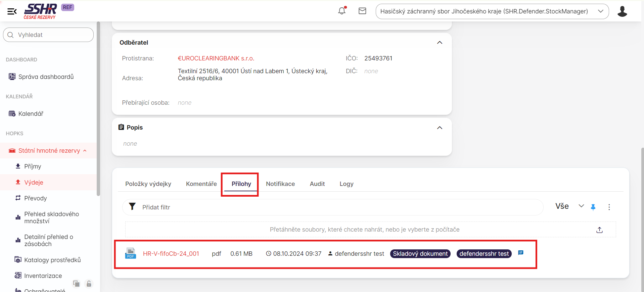
Task: Click the PDF file icon
Action: tap(130, 253)
